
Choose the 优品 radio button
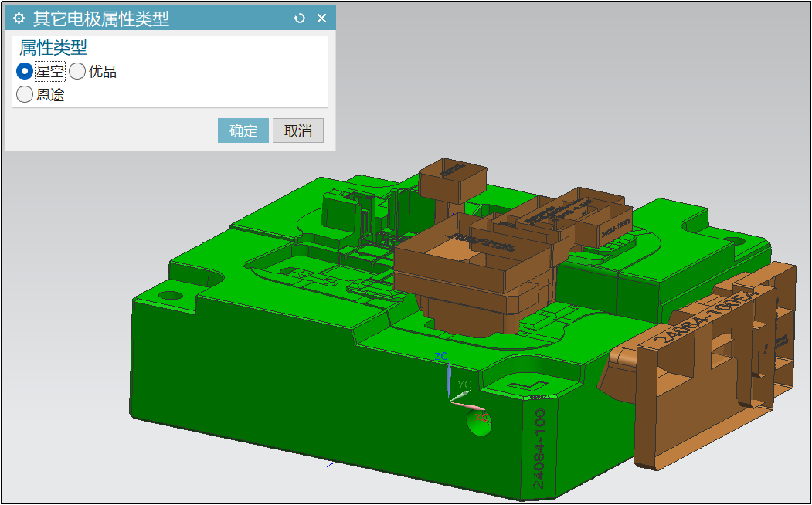coord(77,72)
